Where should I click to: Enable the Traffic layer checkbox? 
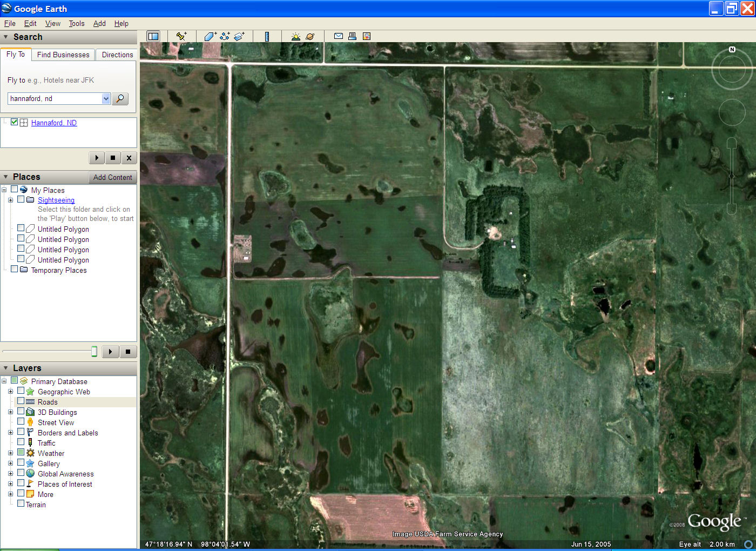click(21, 442)
